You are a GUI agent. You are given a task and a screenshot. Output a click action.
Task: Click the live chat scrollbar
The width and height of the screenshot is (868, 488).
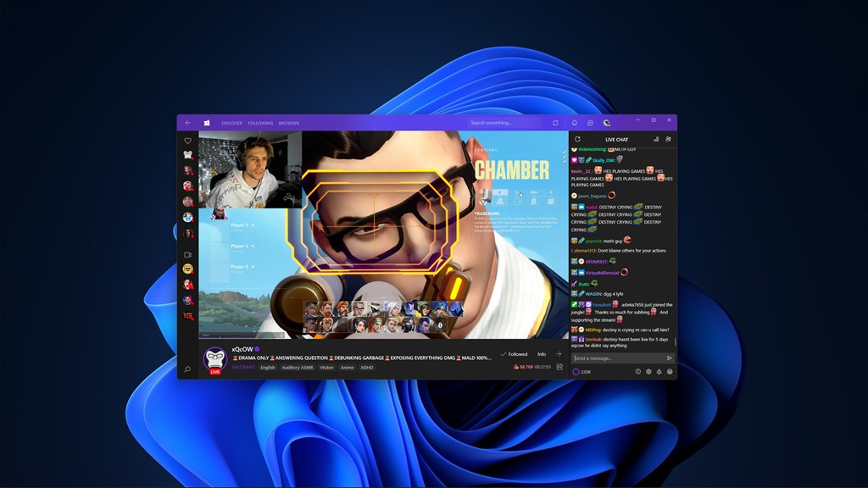pyautogui.click(x=676, y=341)
